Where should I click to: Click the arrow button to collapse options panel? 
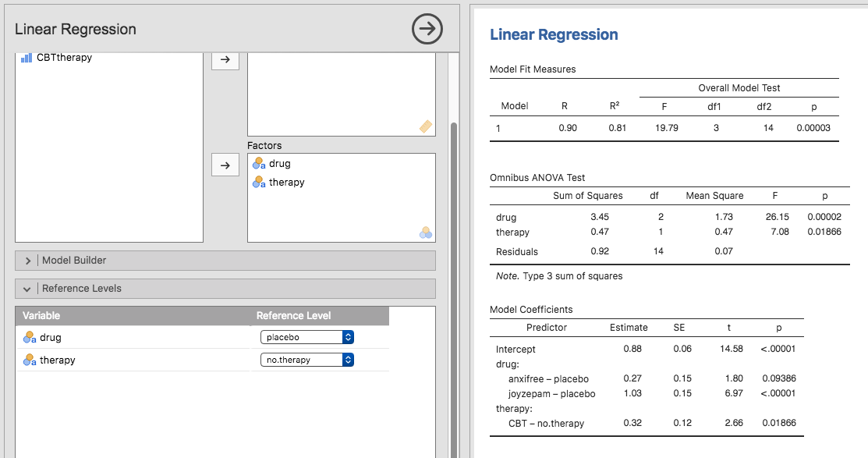[x=427, y=29]
